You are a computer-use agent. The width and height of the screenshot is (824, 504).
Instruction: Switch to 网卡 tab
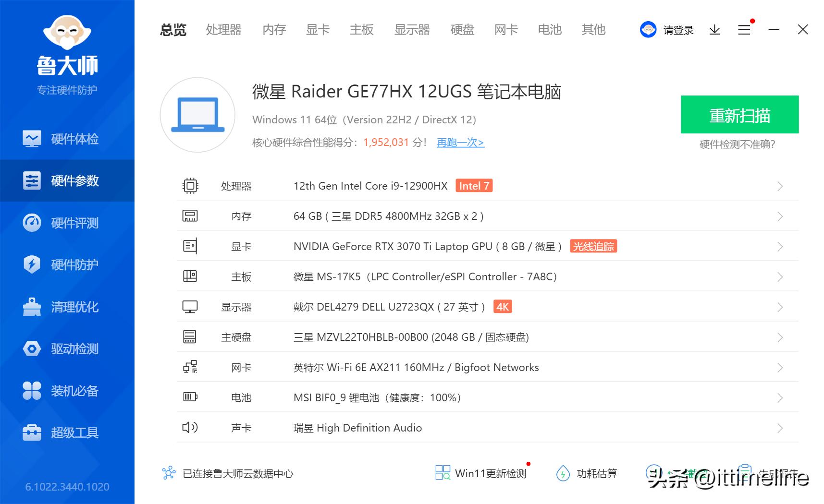click(506, 30)
